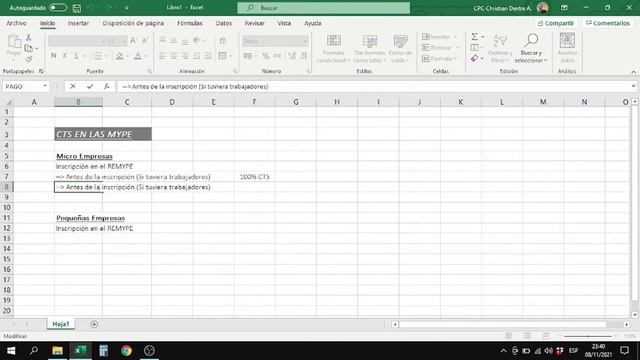Screen dimensions: 640x360
Task: Open Alineación dialog launcher
Action: coord(236,71)
